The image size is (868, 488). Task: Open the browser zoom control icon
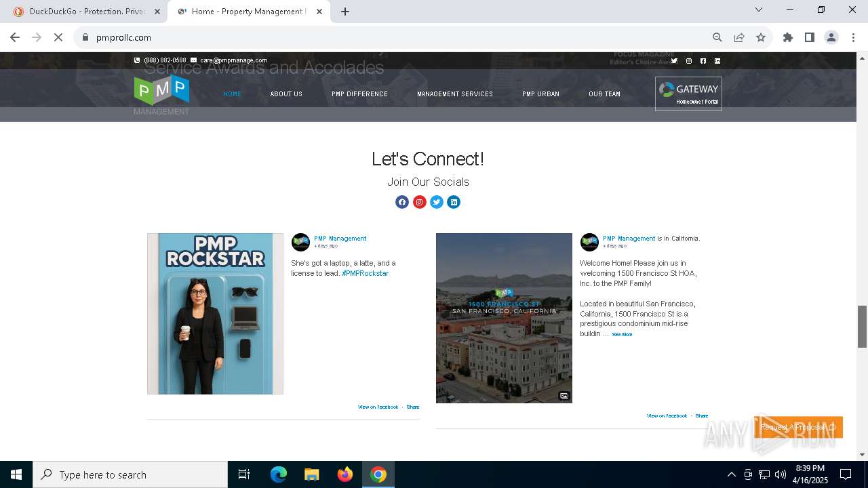coord(717,37)
